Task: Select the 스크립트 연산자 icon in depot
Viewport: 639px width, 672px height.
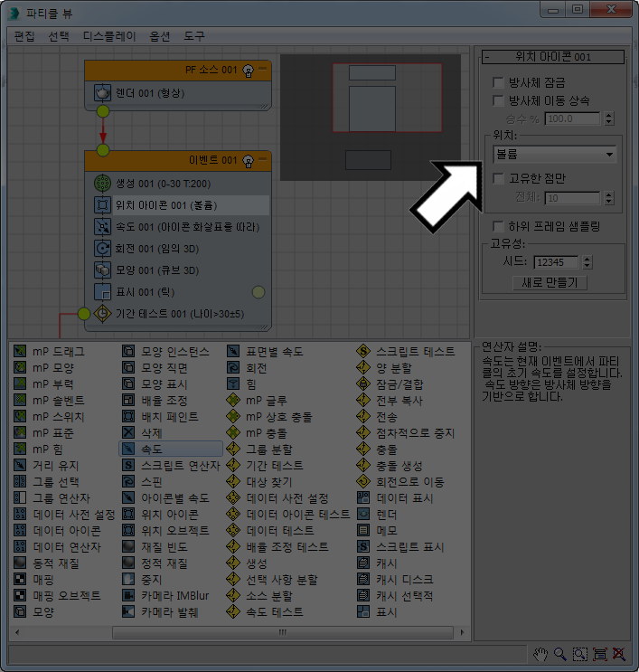Action: click(x=128, y=466)
